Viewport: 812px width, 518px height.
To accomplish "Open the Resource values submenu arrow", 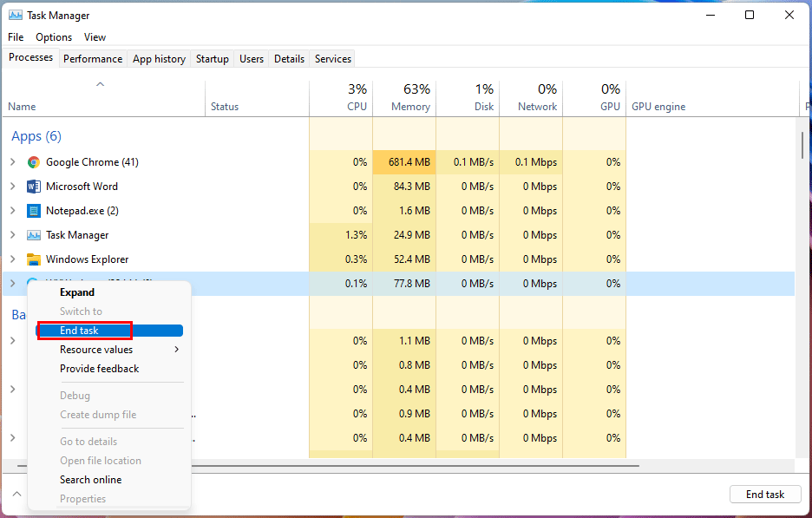I will pyautogui.click(x=177, y=350).
